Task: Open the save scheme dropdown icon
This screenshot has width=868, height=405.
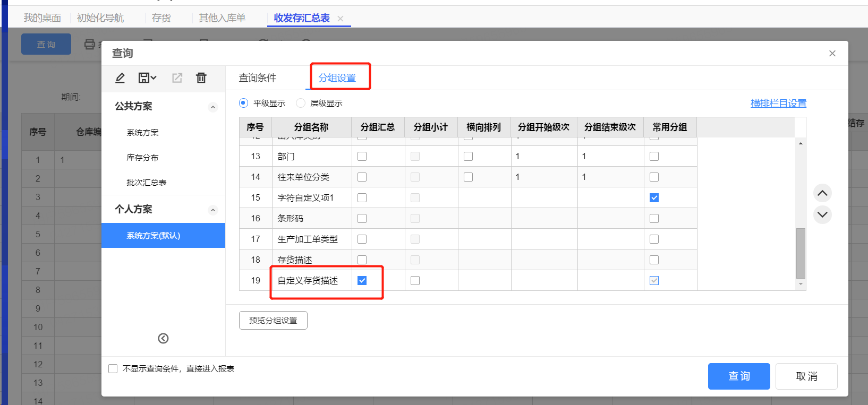Action: (147, 78)
